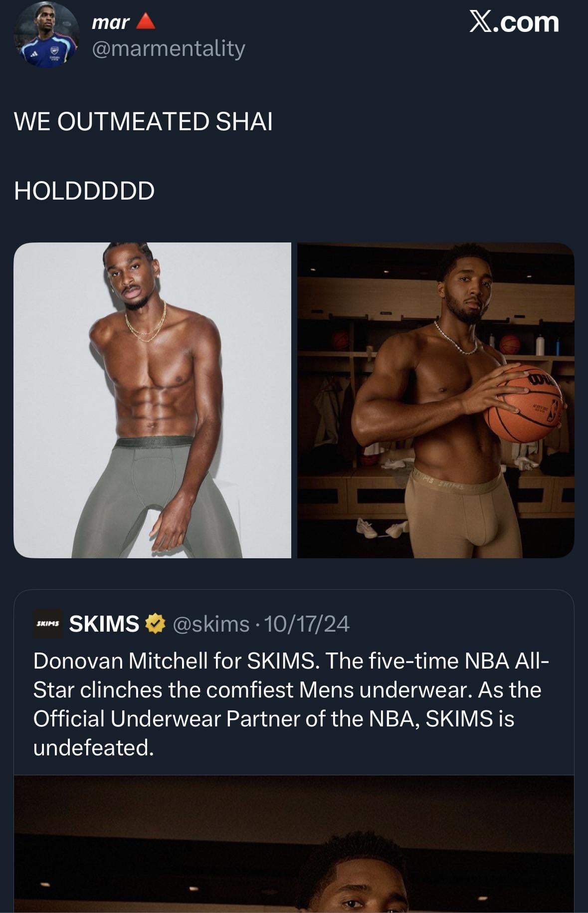Open the left photo with gray leggings

pyautogui.click(x=152, y=400)
